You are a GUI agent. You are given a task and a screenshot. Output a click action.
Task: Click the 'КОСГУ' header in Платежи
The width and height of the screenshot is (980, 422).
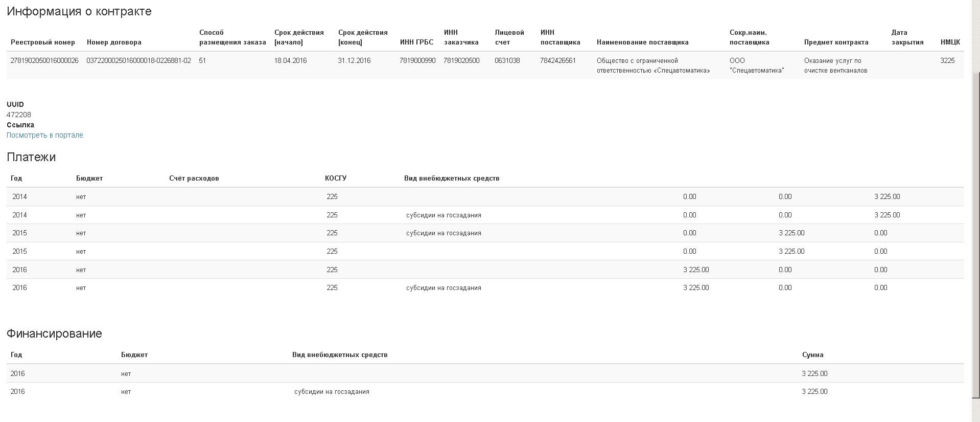pyautogui.click(x=336, y=178)
